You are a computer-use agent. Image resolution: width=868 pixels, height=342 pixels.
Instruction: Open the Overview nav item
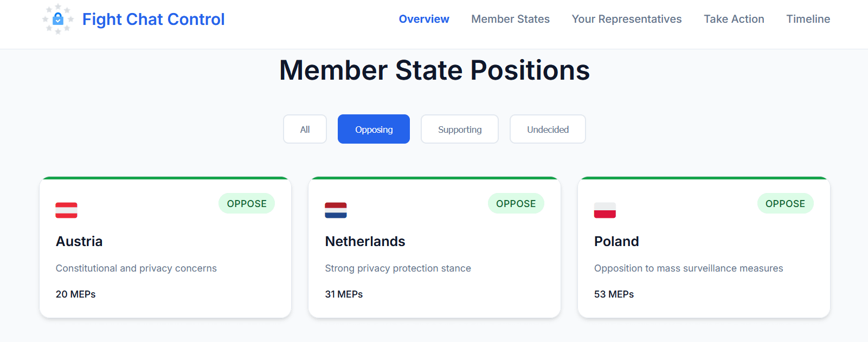pos(424,19)
